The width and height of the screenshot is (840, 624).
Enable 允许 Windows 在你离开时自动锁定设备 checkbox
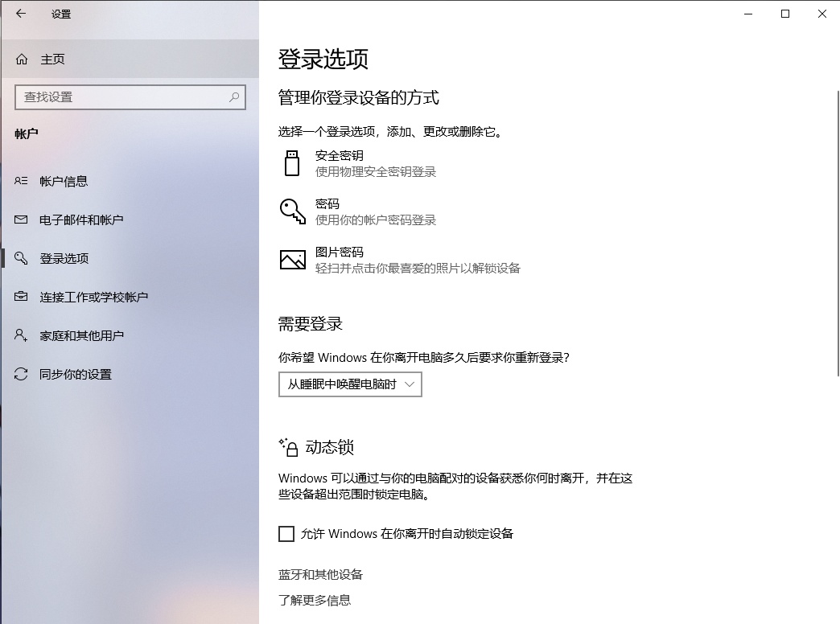tap(286, 533)
